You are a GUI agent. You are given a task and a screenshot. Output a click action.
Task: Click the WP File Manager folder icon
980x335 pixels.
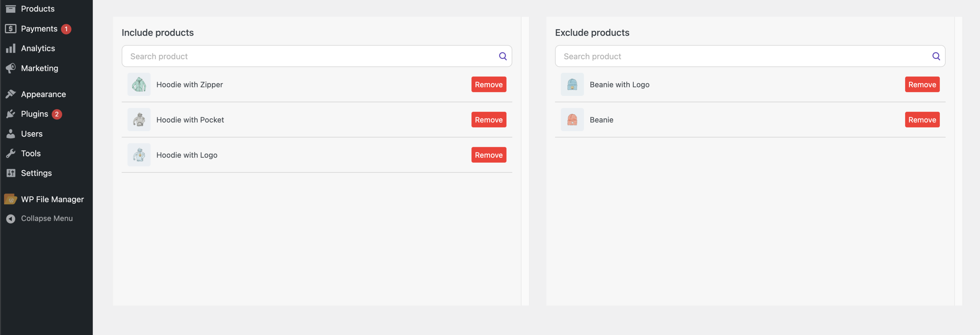(x=11, y=199)
